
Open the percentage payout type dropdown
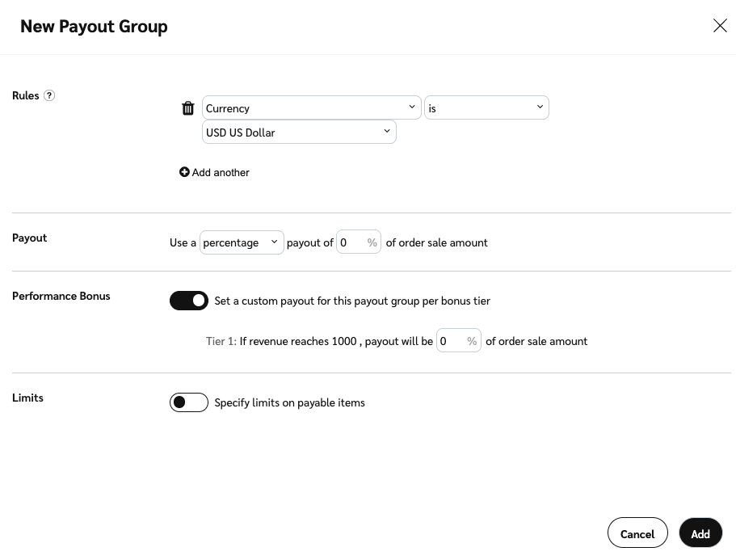pyautogui.click(x=242, y=242)
